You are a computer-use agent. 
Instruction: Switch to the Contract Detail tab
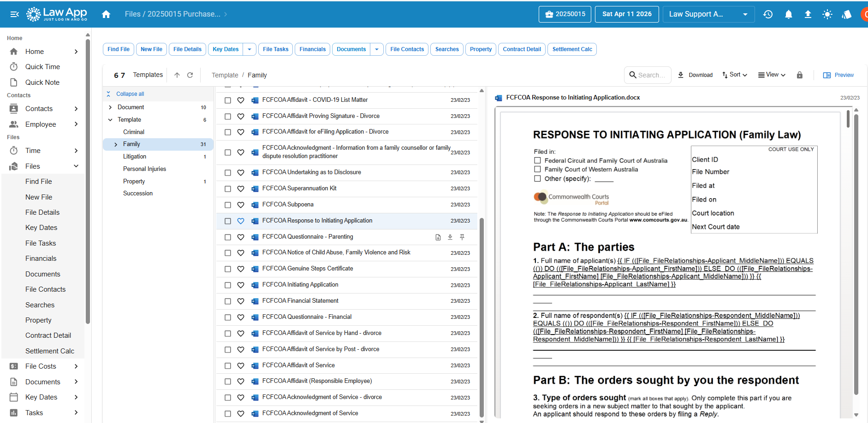coord(522,49)
